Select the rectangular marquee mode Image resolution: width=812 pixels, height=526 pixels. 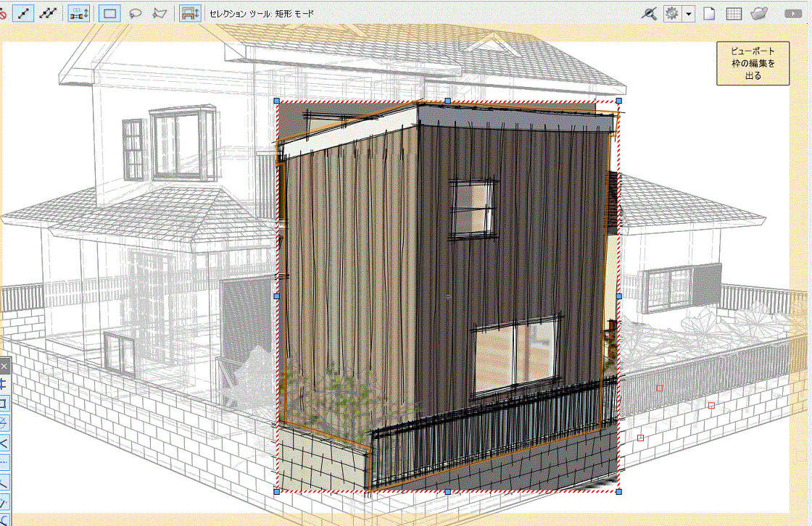pos(109,14)
